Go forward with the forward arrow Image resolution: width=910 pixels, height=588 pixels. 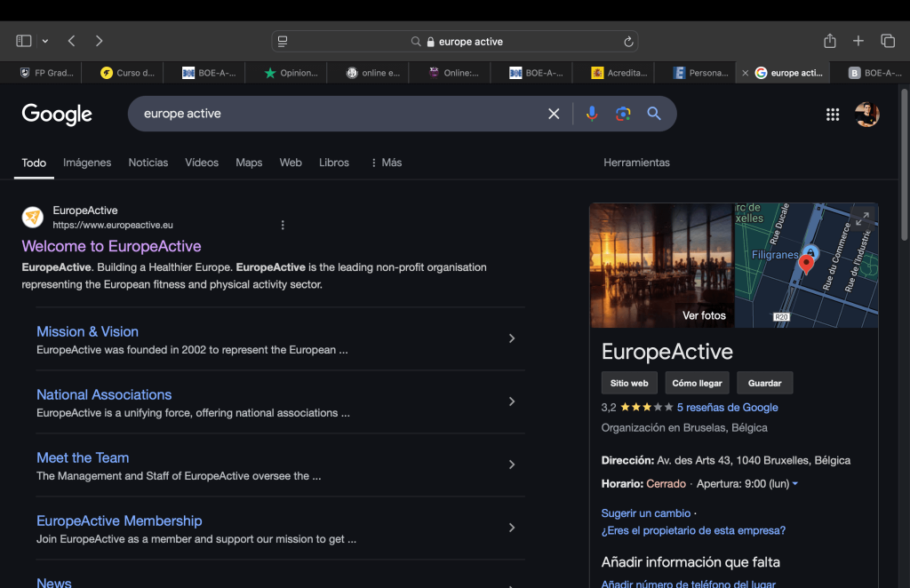coord(99,41)
